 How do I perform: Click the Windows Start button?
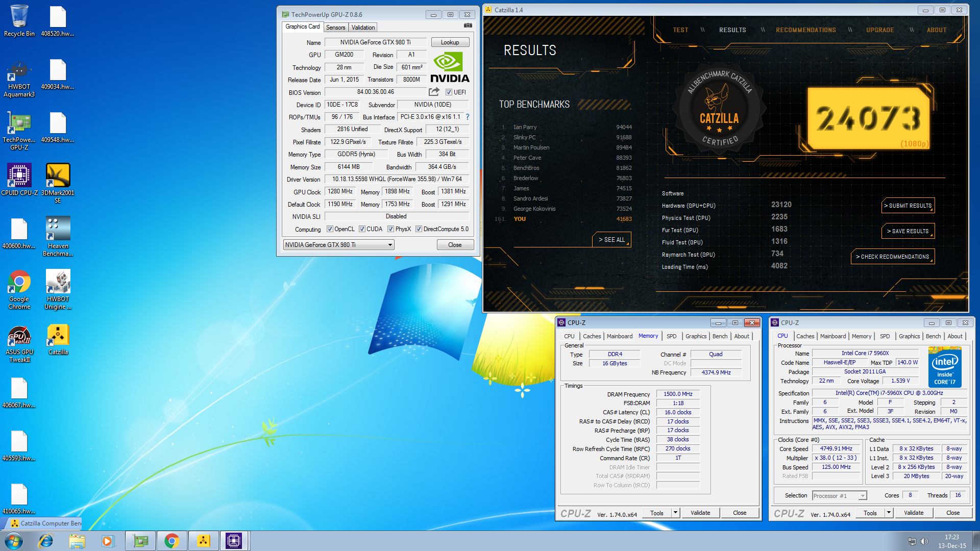click(x=14, y=541)
